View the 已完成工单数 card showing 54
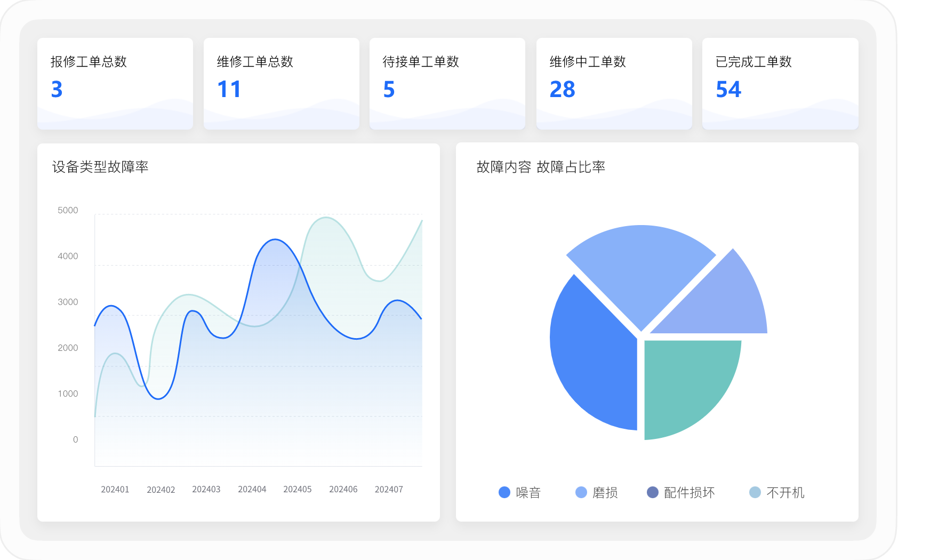Viewport: 946px width, 560px height. click(780, 83)
